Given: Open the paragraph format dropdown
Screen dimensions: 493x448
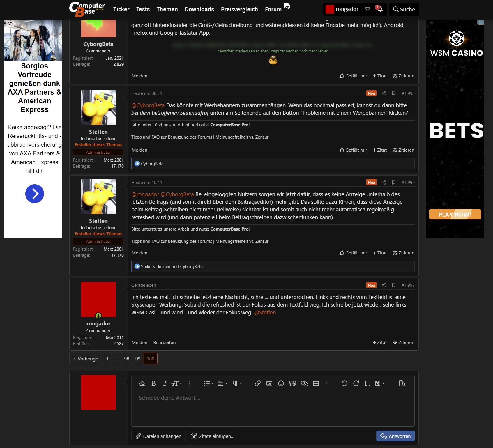Looking at the screenshot, I should coord(237,383).
